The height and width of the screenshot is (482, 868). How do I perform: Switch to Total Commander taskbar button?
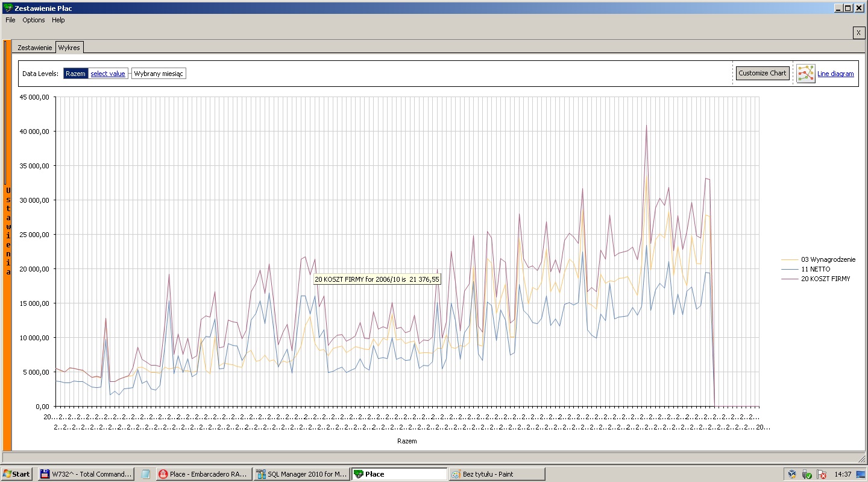[x=86, y=474]
